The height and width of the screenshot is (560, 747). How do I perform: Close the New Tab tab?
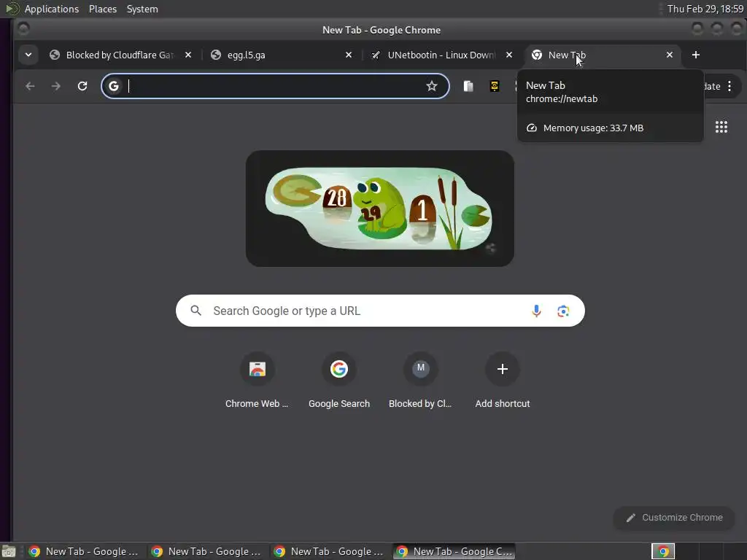670,55
